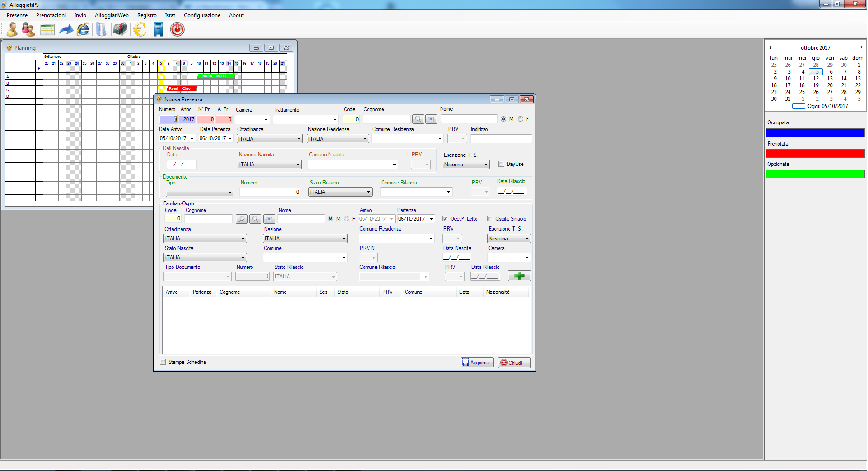Viewport: 868px width, 471px height.
Task: Click the green Opzionata color bar
Action: [x=815, y=174]
